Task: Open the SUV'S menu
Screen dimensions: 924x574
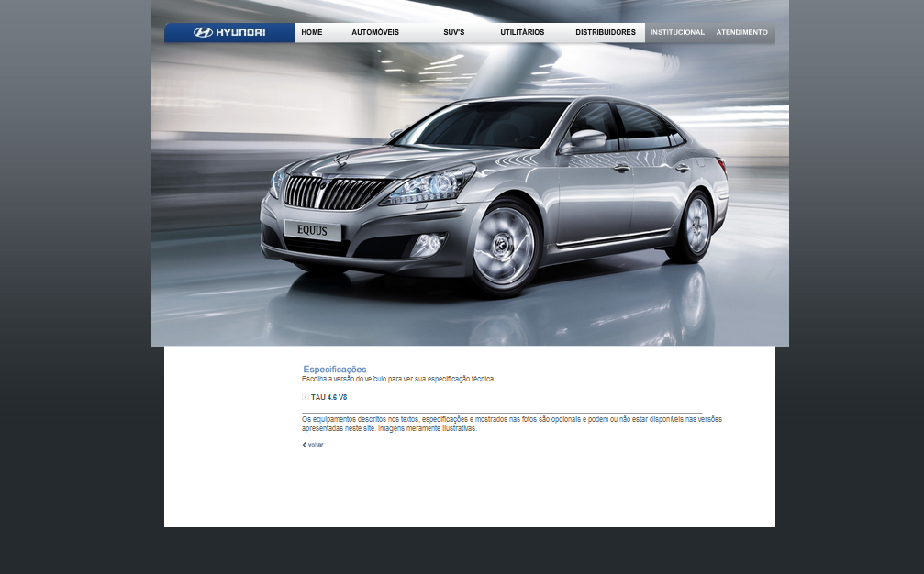Action: coord(454,32)
